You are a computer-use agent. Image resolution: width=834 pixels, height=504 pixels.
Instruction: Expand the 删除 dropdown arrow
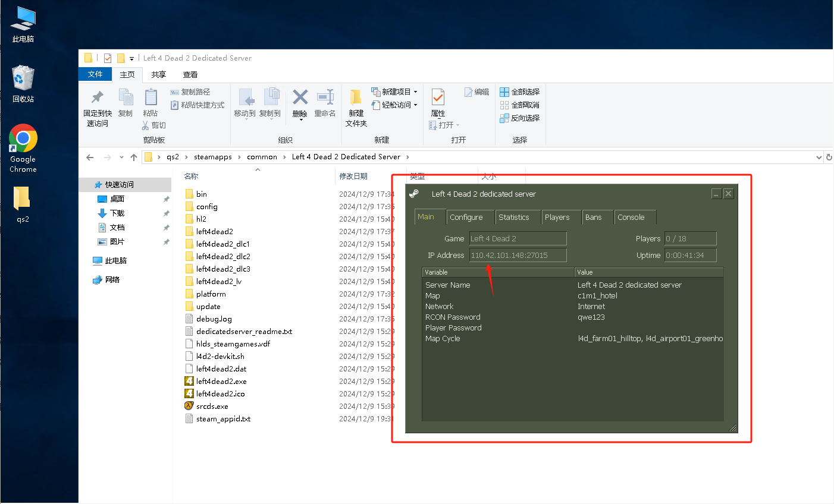(300, 120)
